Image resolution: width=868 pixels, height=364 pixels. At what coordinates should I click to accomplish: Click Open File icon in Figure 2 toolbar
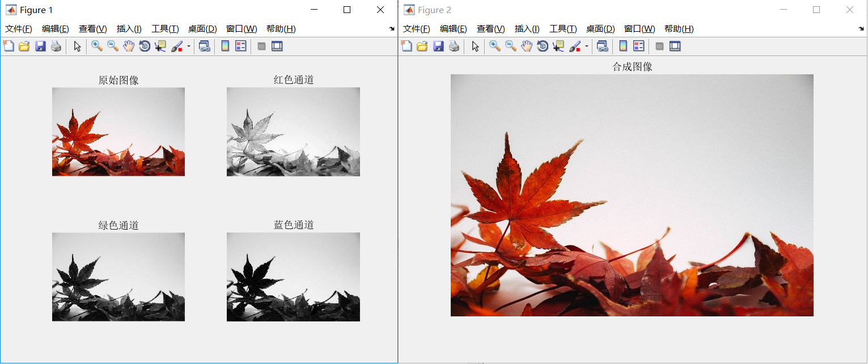point(422,46)
